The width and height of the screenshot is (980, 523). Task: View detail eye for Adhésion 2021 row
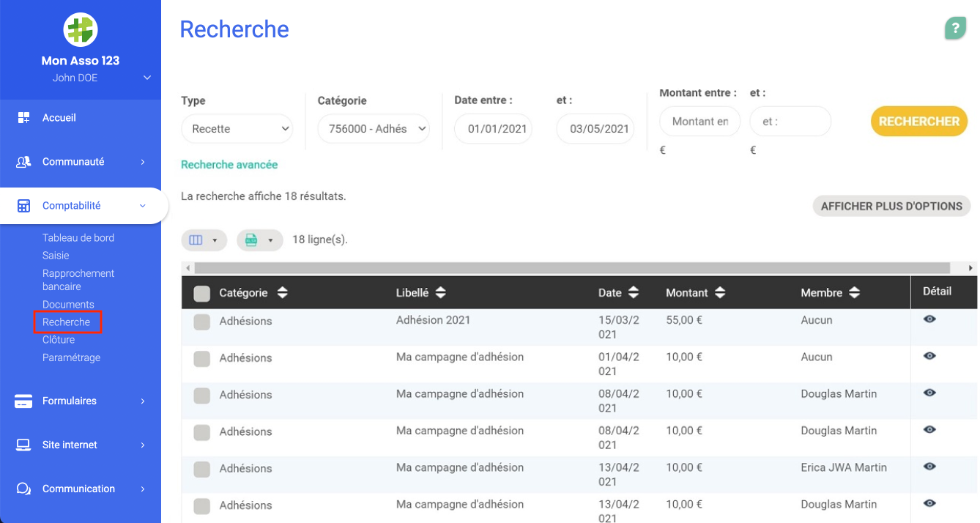[929, 319]
